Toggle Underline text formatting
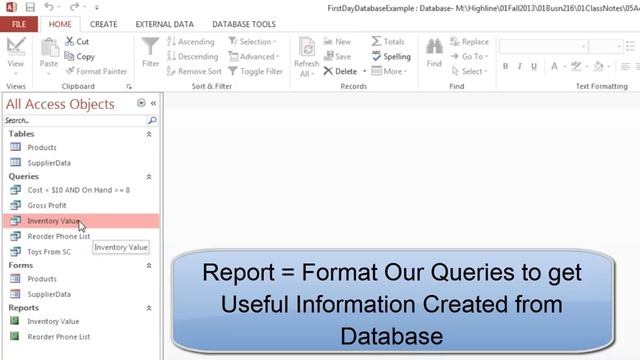 coord(534,66)
